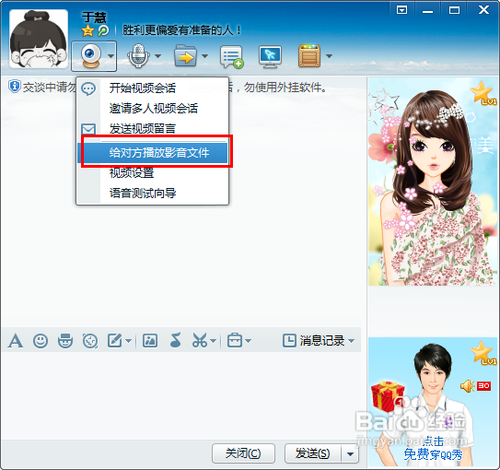Viewport: 500px width, 470px height.
Task: Click signature text 胜利更偏爱有准备的人
Action: pyautogui.click(x=182, y=30)
